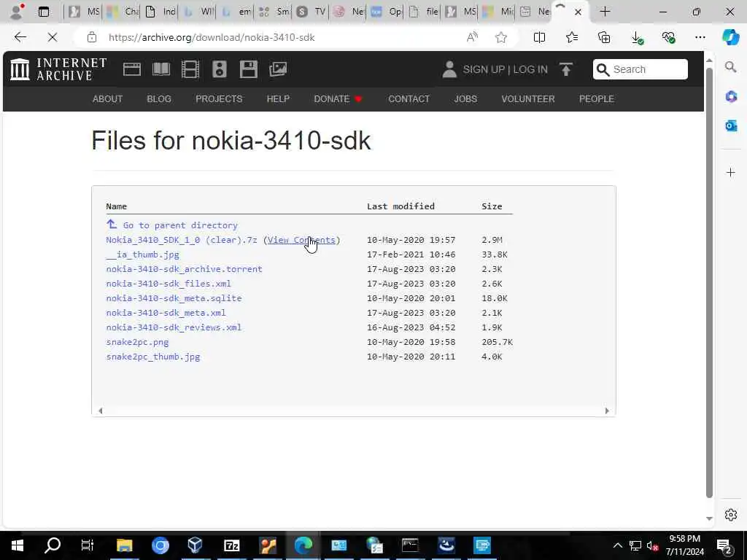
Task: Click the Read aloud icon
Action: tap(472, 37)
